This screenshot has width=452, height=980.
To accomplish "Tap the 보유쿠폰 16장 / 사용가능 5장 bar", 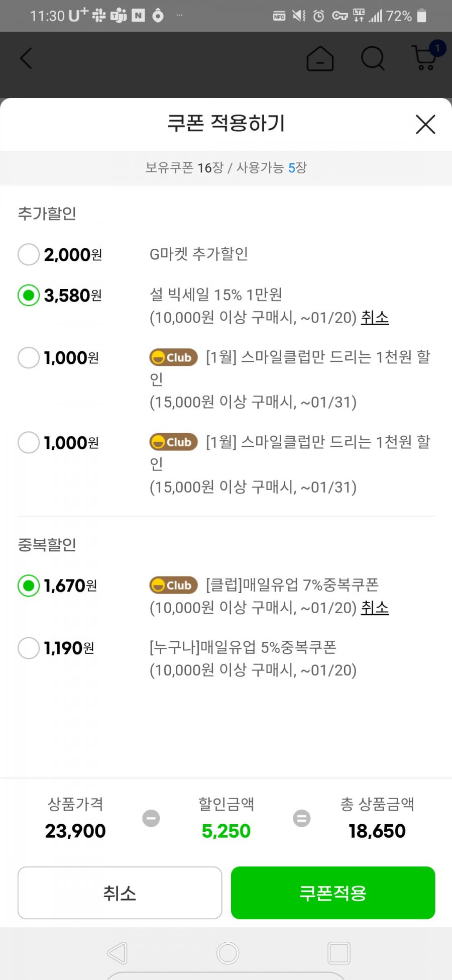I will [x=226, y=168].
